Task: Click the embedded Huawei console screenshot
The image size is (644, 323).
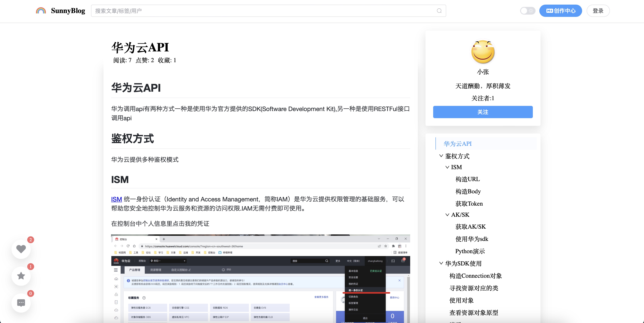Action: tap(260, 278)
